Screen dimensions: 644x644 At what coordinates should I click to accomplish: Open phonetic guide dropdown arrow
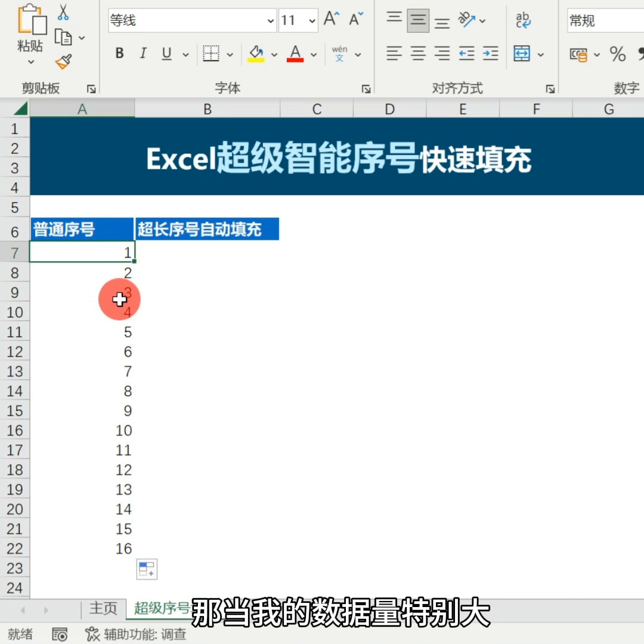tap(358, 54)
